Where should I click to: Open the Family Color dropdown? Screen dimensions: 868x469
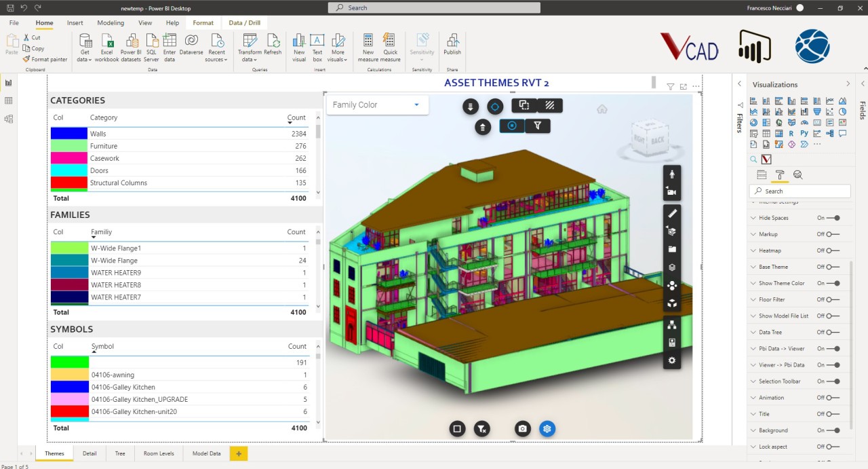pos(377,105)
